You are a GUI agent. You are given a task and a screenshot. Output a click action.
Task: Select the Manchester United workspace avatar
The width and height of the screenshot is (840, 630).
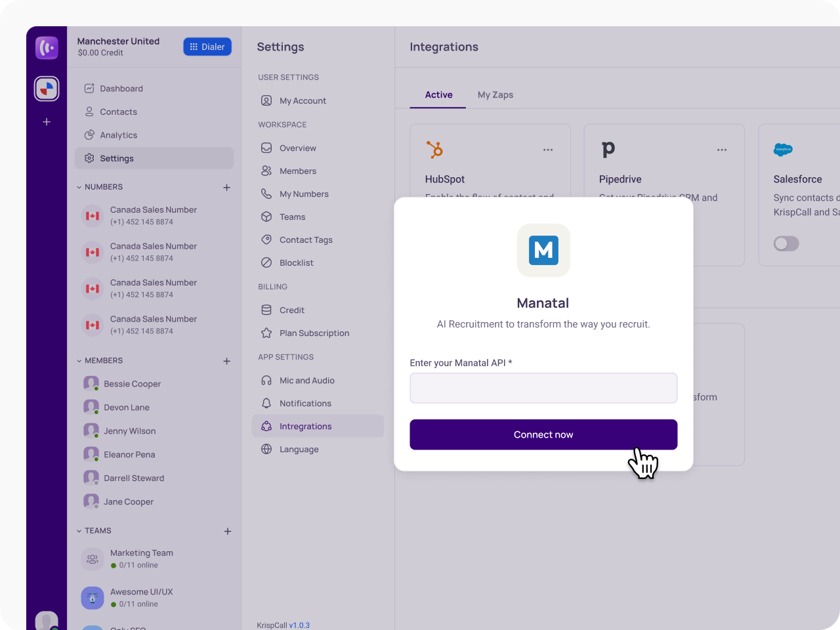point(47,89)
